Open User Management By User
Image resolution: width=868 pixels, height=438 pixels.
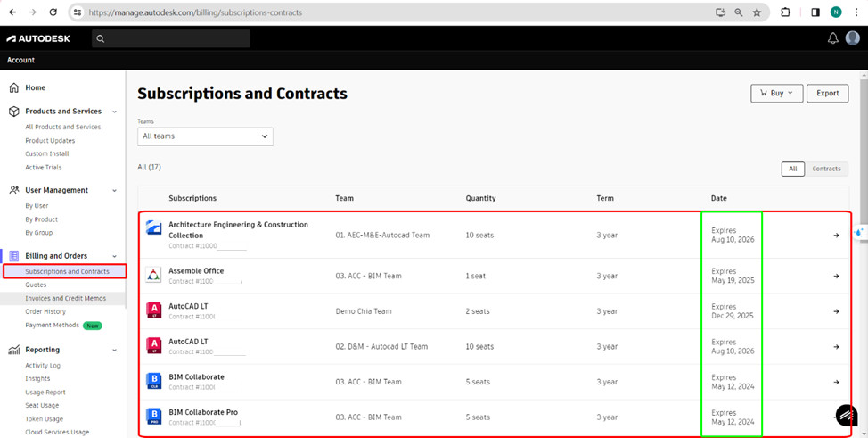coord(37,206)
